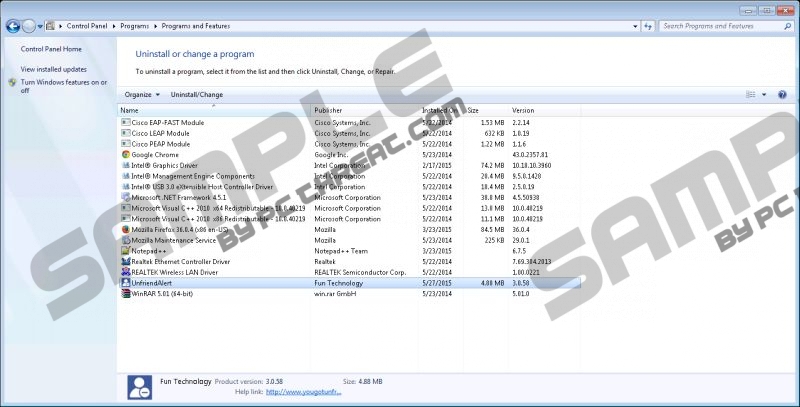Open the Control Panel Home link
Screen dimensions: 800x407
pyautogui.click(x=51, y=49)
